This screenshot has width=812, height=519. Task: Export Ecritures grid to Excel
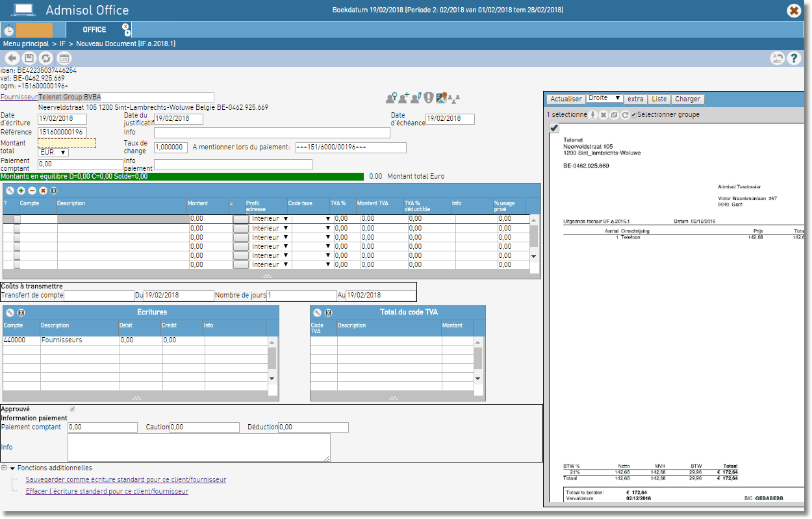point(21,312)
